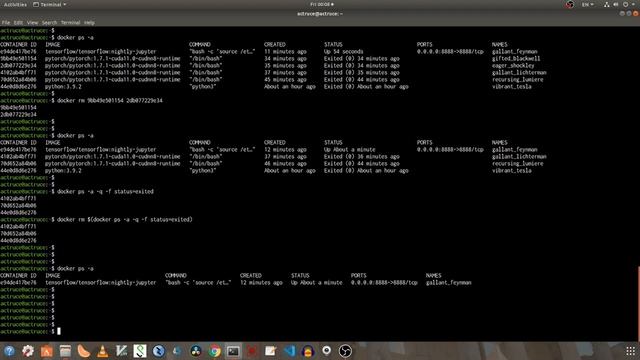640x360 pixels.
Task: Launch DaVinci Resolve from the dock
Action: pyautogui.click(x=196, y=351)
